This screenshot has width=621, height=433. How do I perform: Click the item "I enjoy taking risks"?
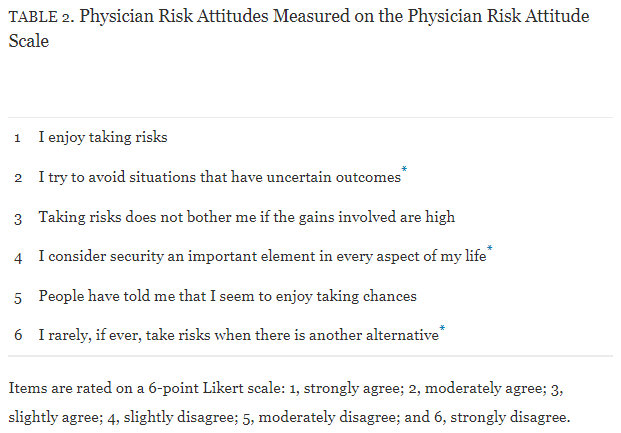(103, 138)
